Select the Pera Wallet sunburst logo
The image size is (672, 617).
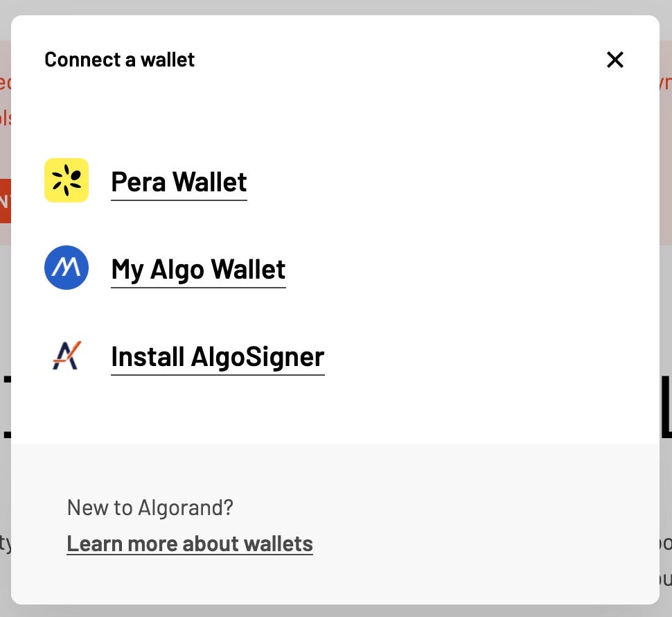point(66,180)
